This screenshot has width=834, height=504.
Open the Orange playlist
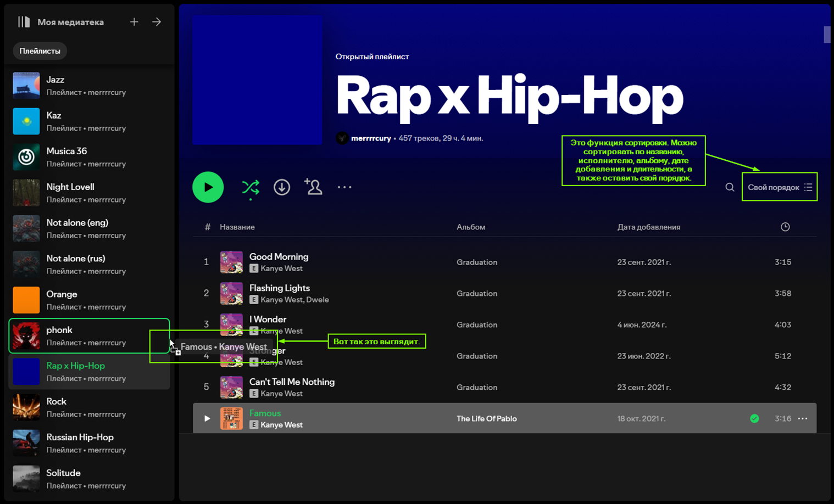(x=90, y=300)
